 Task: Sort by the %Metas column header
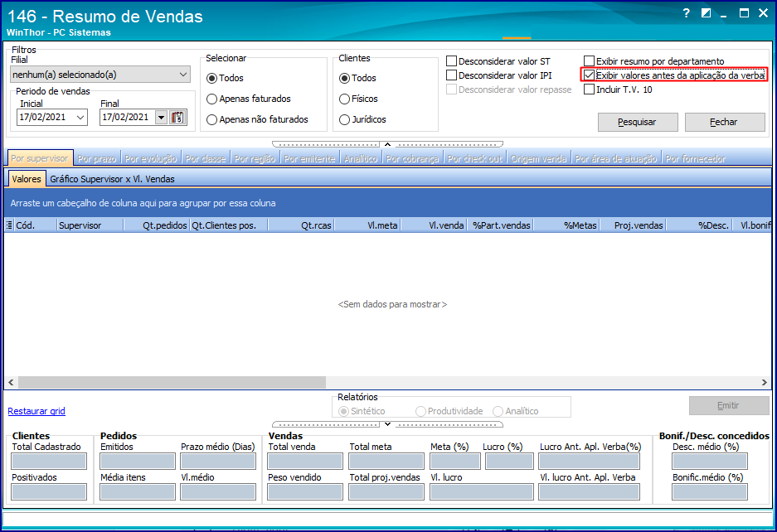tap(566, 225)
